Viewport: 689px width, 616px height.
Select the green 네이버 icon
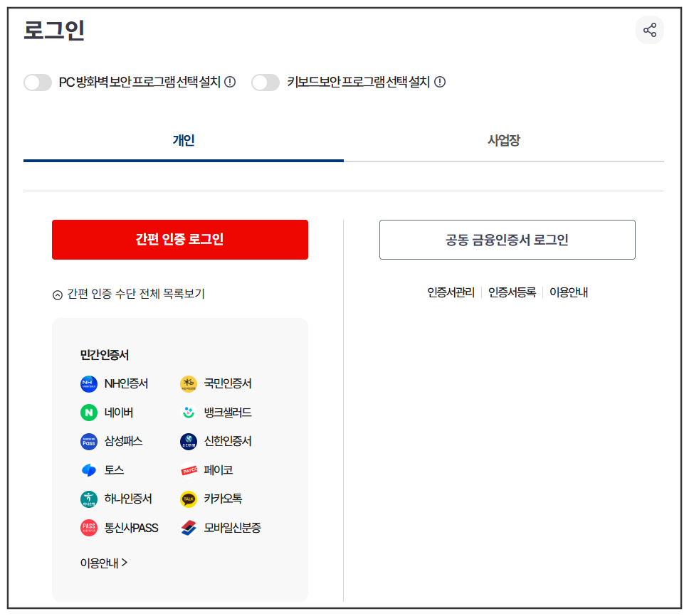[x=89, y=413]
